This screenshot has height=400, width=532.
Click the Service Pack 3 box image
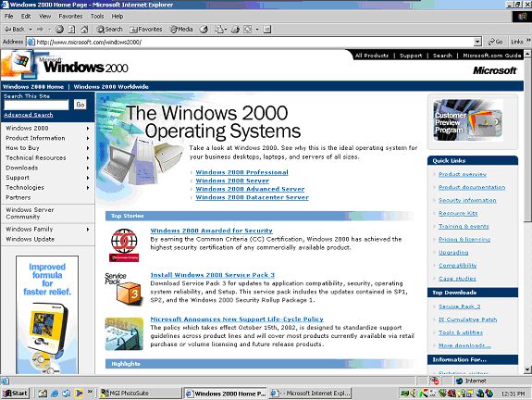point(123,289)
